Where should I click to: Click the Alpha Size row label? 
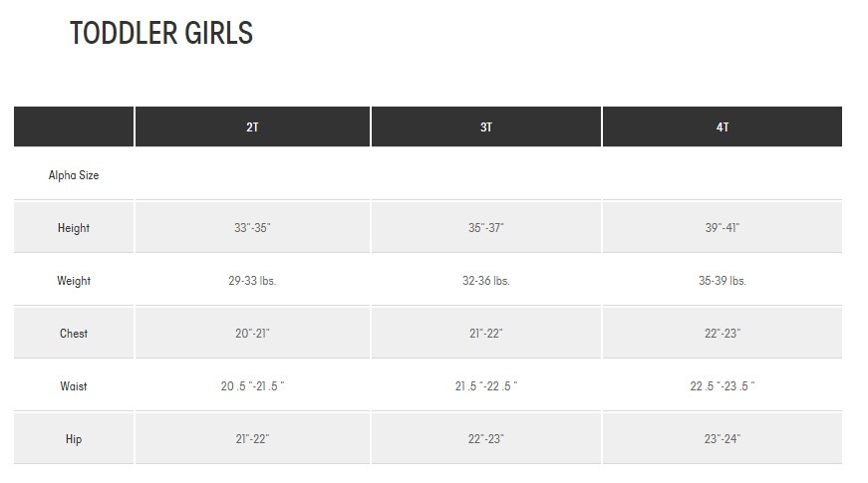point(74,175)
